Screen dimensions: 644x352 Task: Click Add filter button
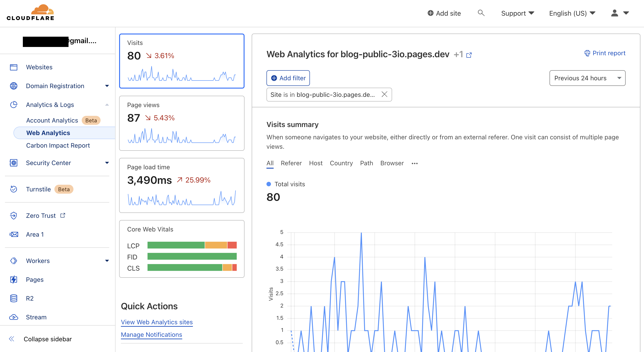(x=289, y=78)
